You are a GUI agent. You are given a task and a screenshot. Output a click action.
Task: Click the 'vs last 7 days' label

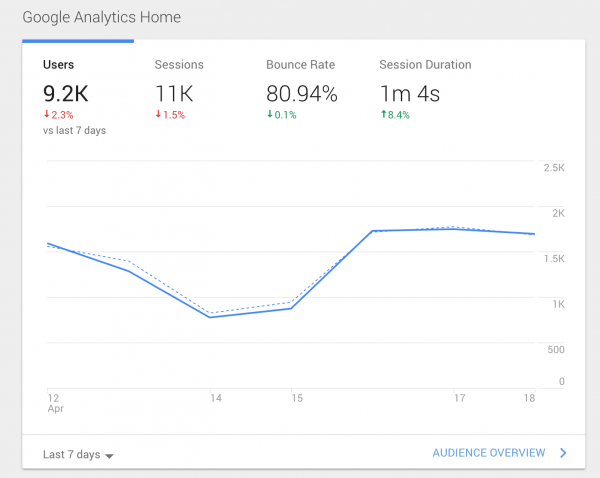(x=74, y=131)
